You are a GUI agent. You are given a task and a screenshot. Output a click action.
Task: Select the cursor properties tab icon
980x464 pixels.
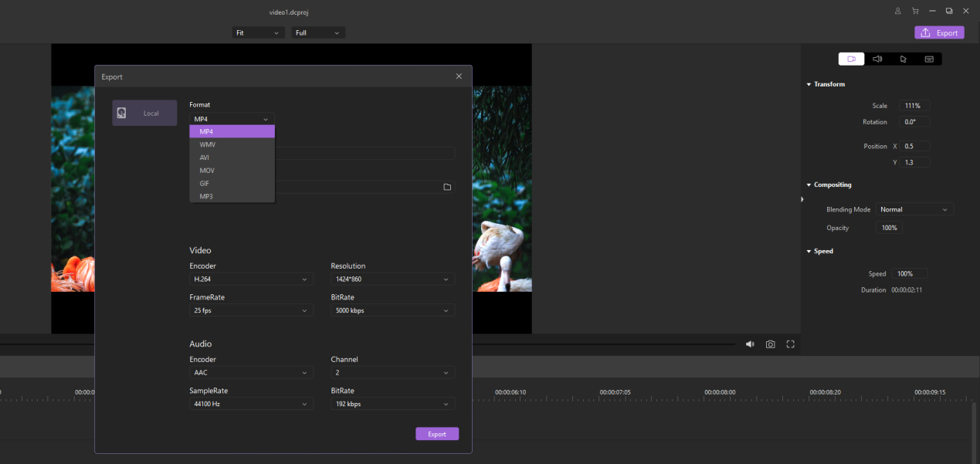[x=903, y=59]
